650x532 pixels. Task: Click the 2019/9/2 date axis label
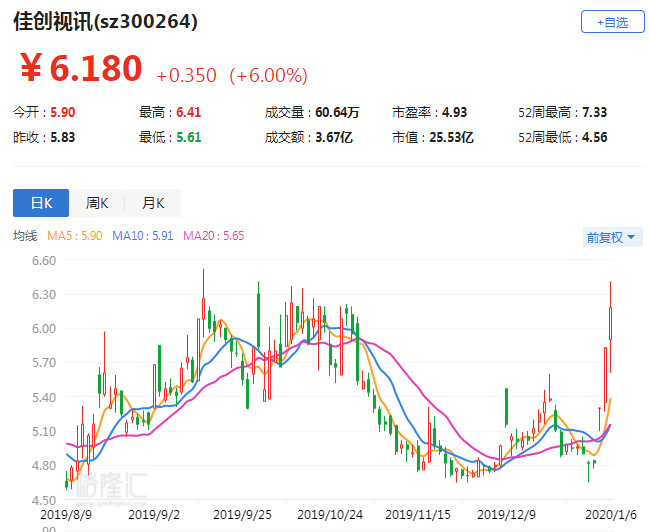point(154,515)
